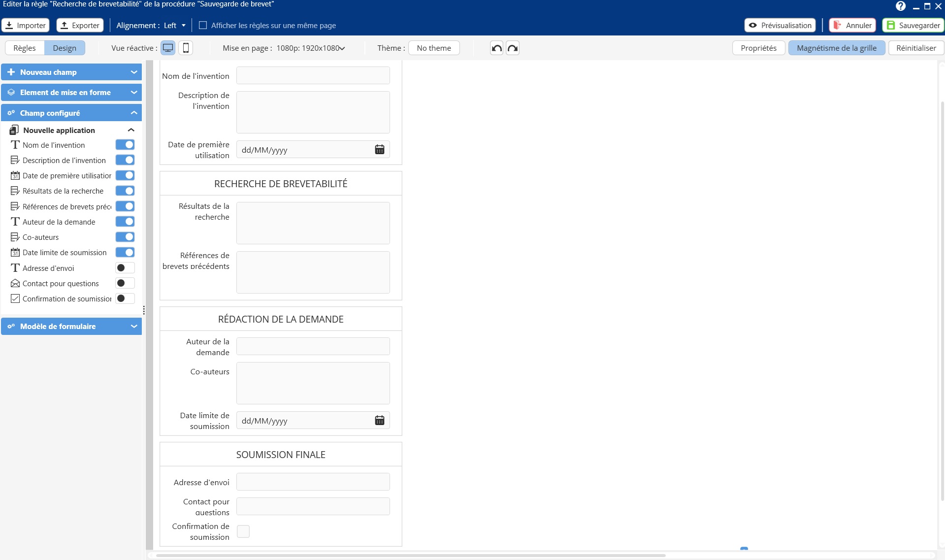Toggle off Co-auteurs field
The width and height of the screenshot is (945, 560).
pyautogui.click(x=125, y=237)
